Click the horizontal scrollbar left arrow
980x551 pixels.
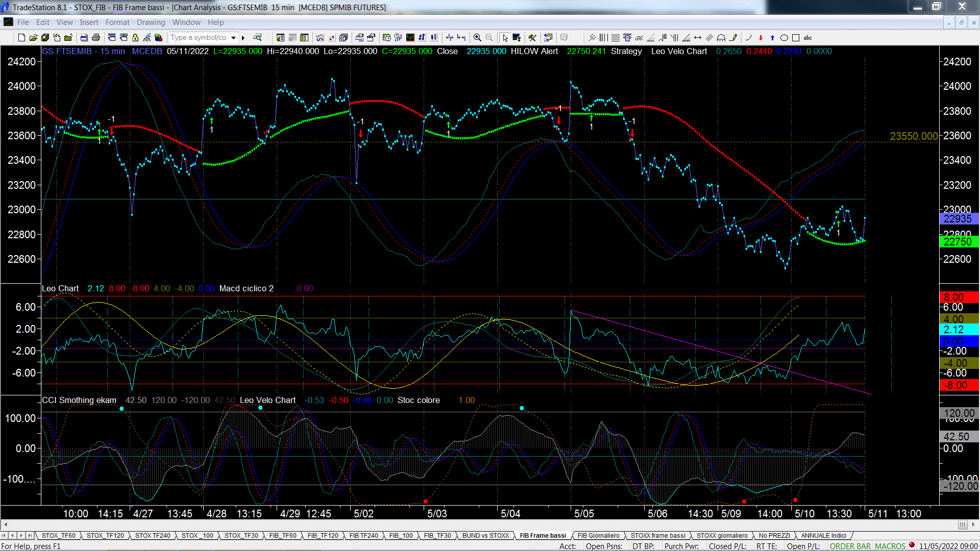[x=6, y=524]
